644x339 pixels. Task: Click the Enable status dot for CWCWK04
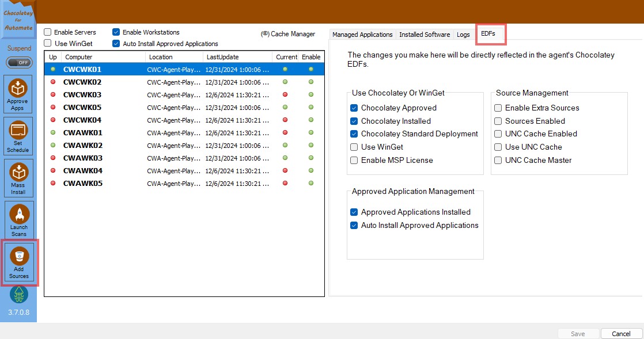pyautogui.click(x=311, y=120)
